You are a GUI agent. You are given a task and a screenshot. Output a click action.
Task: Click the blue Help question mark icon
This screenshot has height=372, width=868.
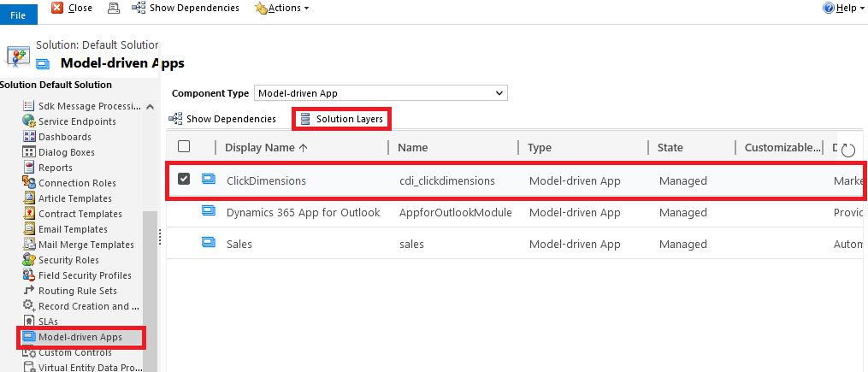(829, 9)
